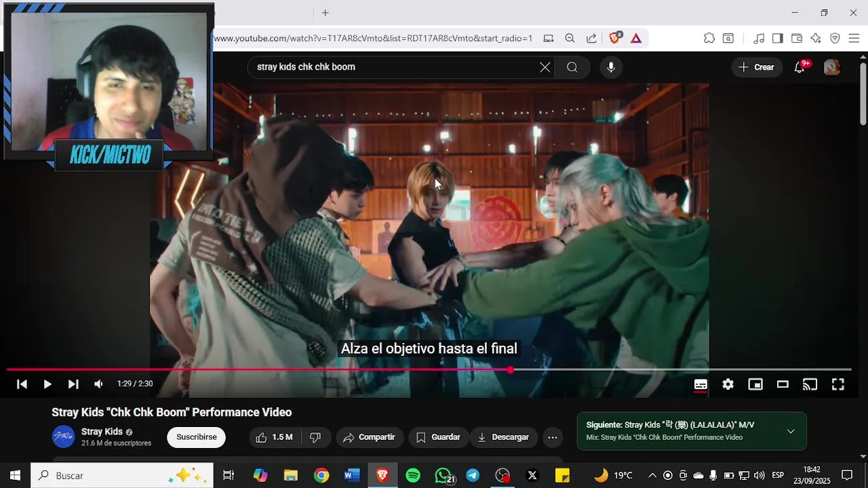868x488 pixels.
Task: Click the Guardar button
Action: coord(438,437)
